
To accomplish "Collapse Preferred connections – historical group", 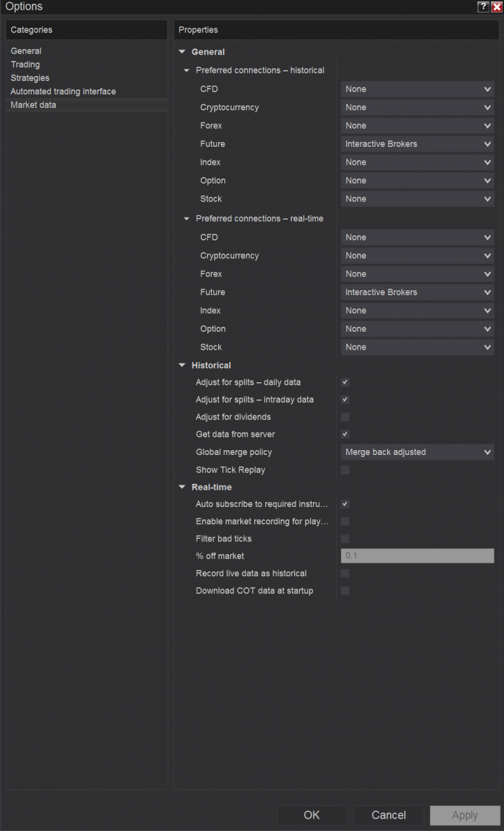I will pyautogui.click(x=187, y=71).
